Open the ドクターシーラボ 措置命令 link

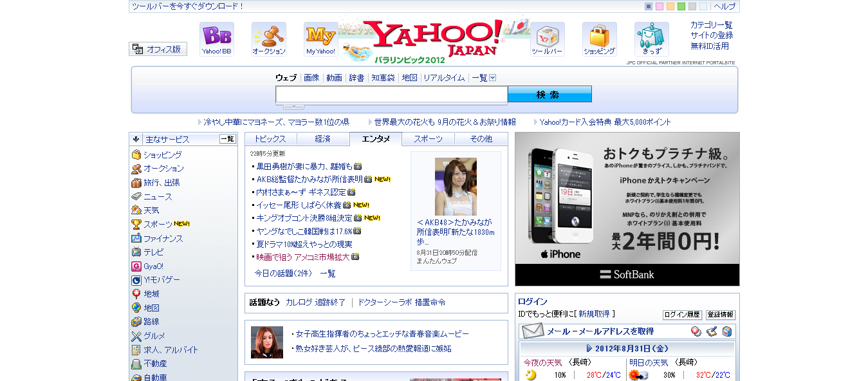tap(402, 302)
